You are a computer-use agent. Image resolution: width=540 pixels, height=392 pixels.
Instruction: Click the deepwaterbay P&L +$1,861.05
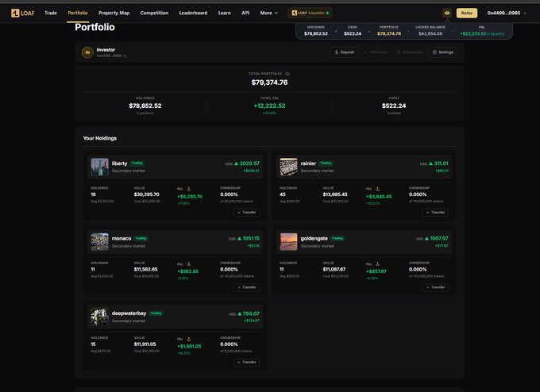[x=189, y=346]
